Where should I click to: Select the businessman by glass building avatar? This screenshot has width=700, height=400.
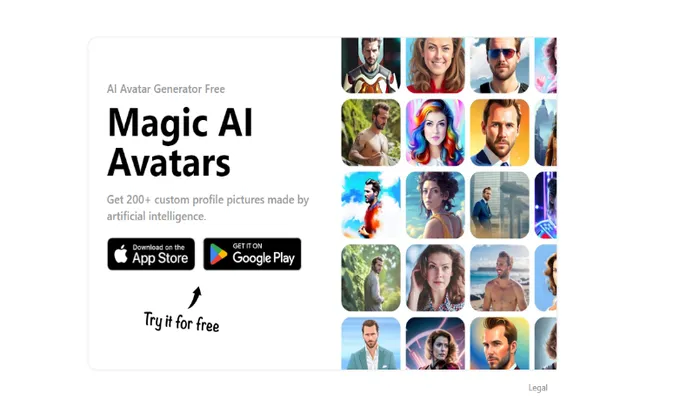[x=500, y=205]
